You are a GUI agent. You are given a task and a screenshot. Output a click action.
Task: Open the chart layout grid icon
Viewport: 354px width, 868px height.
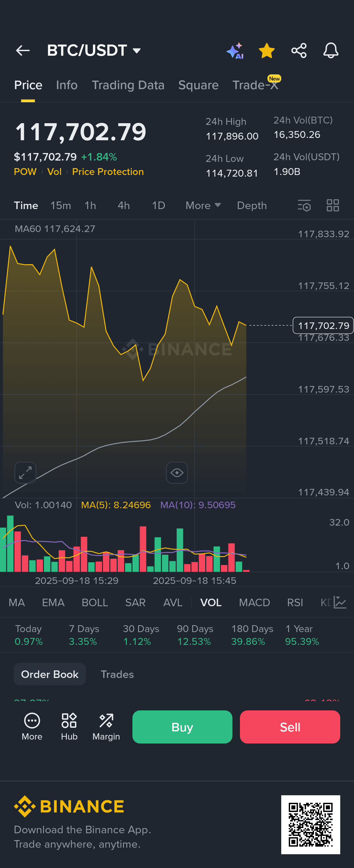point(333,205)
